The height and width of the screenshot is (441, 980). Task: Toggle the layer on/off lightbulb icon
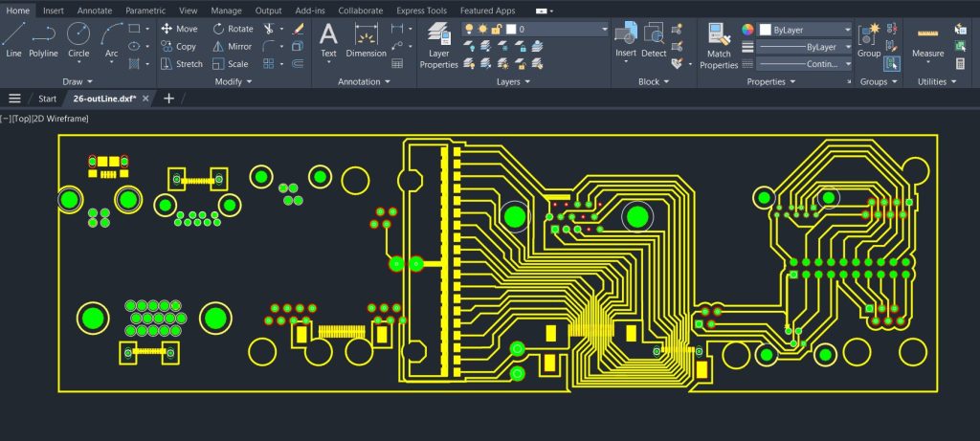[469, 29]
